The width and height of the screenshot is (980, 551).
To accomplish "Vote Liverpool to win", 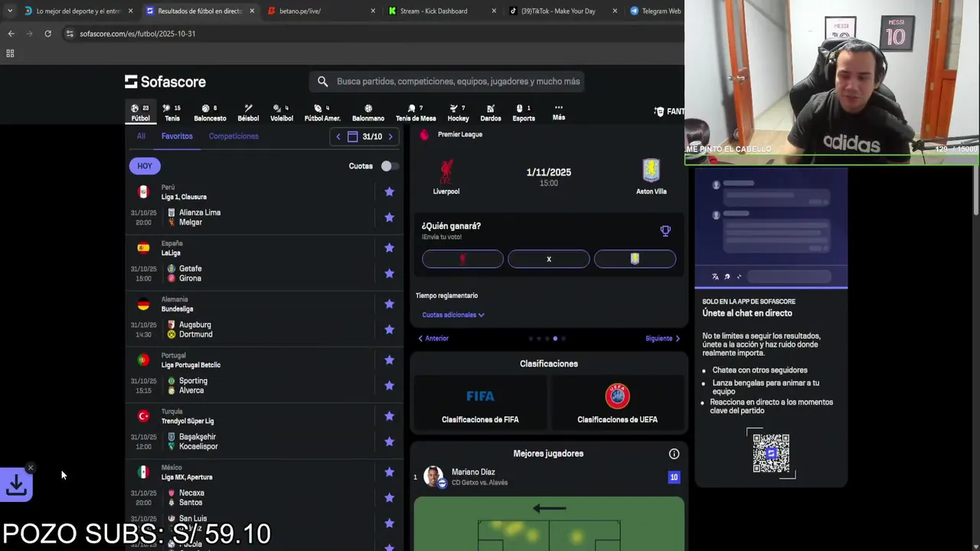I will (x=462, y=259).
